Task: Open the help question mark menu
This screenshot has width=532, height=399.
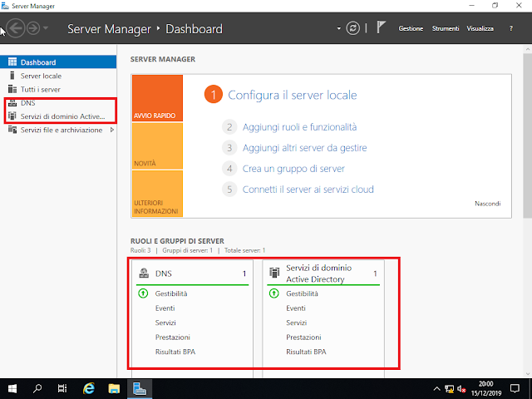Action: pos(511,28)
